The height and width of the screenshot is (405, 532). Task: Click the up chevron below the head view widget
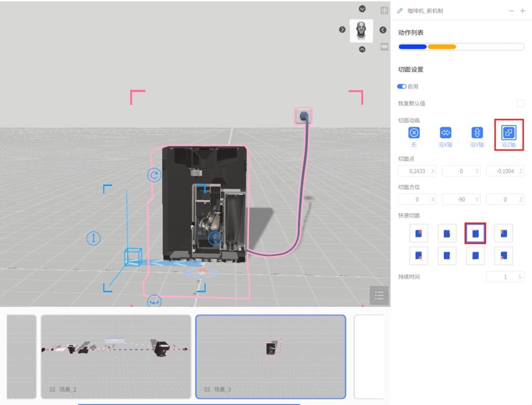click(362, 49)
